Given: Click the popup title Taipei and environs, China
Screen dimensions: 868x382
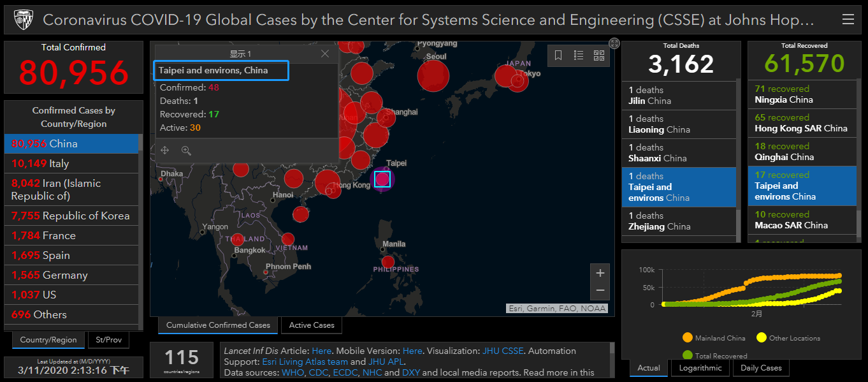Looking at the screenshot, I should [213, 70].
